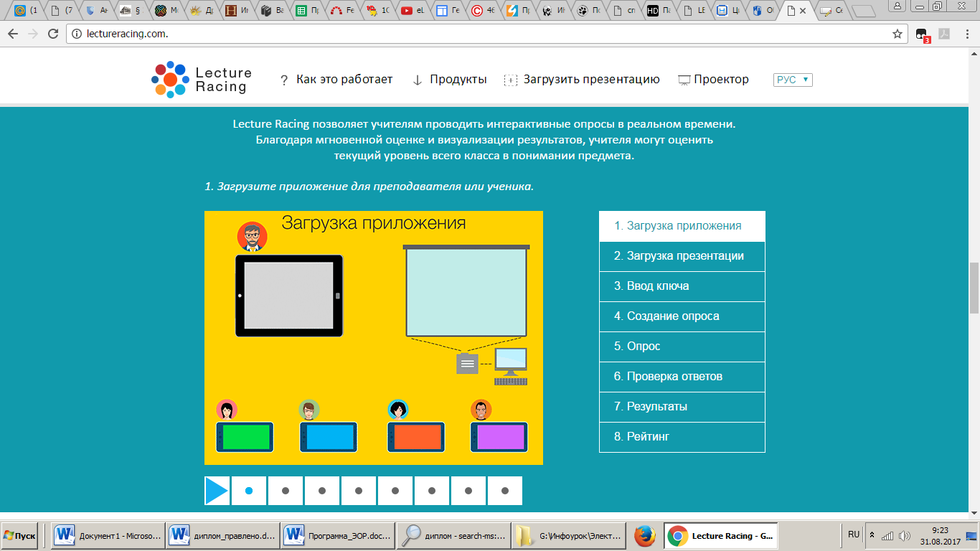
Task: Expand the РУС language dropdown
Action: (793, 80)
